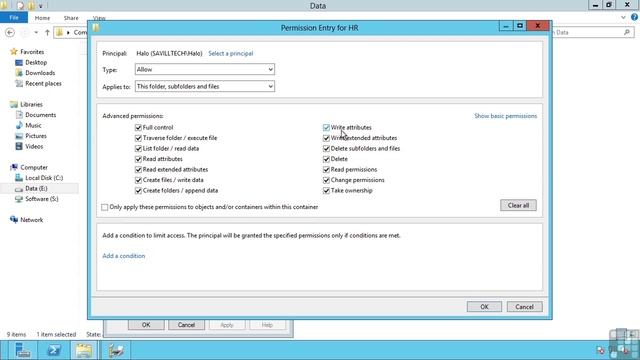
Task: Toggle the Read permissions checkbox
Action: (x=326, y=169)
